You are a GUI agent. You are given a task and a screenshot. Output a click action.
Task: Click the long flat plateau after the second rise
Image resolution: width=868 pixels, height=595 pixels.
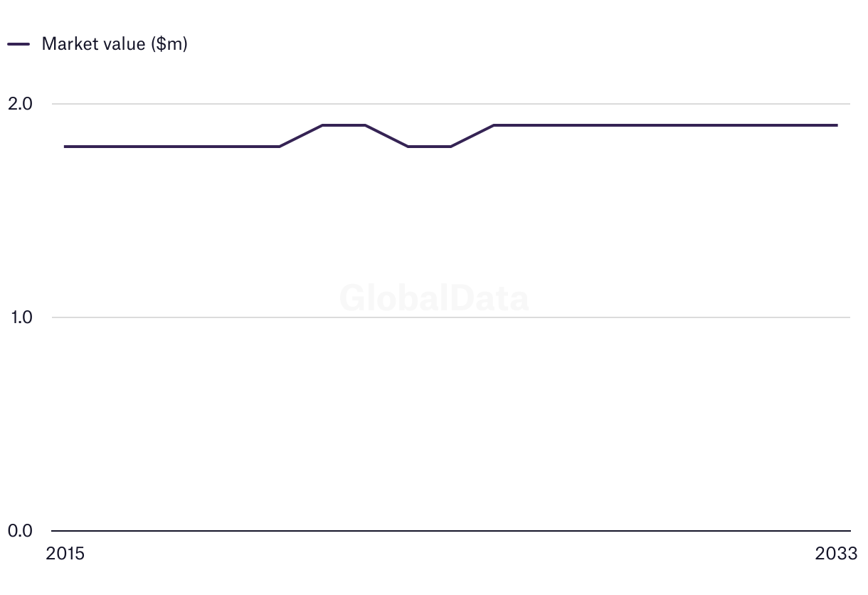(x=665, y=125)
